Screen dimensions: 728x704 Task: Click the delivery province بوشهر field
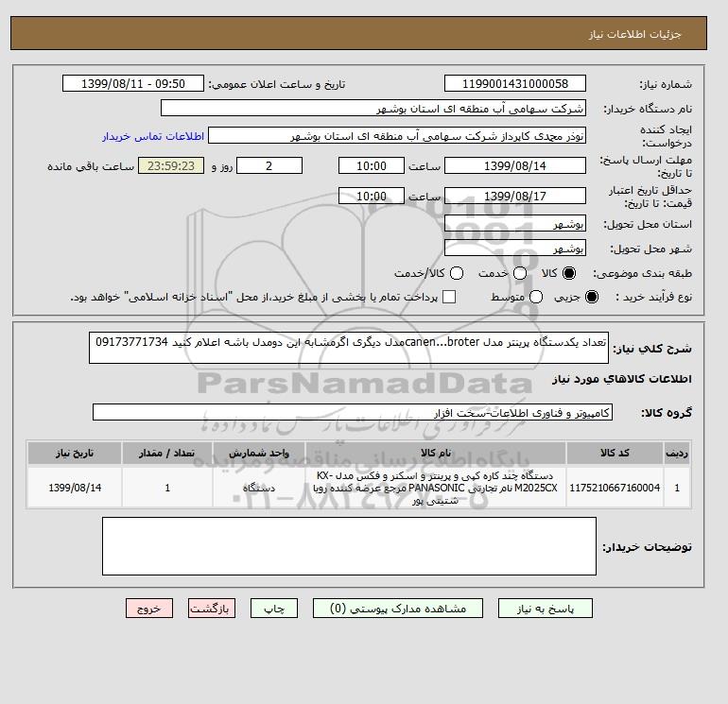click(x=515, y=224)
